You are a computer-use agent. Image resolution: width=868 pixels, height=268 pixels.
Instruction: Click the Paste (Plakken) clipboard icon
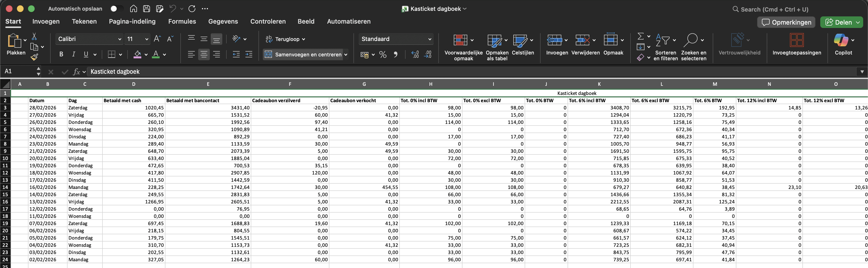click(14, 40)
